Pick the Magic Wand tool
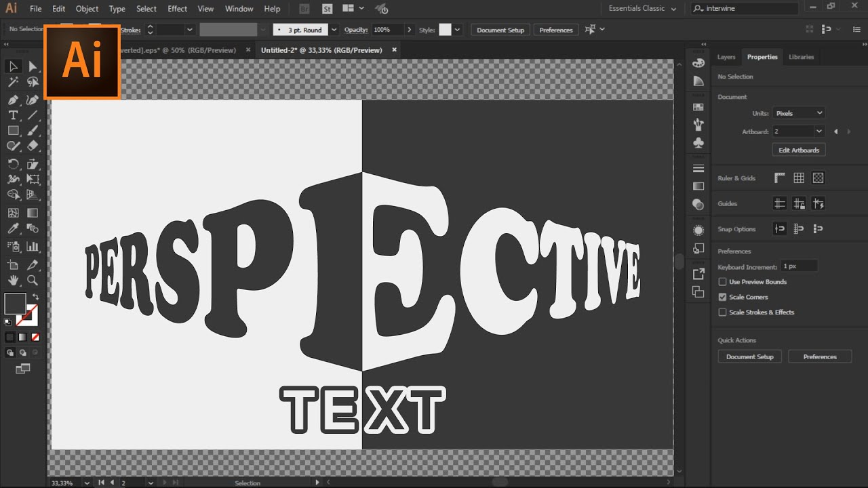 (x=13, y=82)
